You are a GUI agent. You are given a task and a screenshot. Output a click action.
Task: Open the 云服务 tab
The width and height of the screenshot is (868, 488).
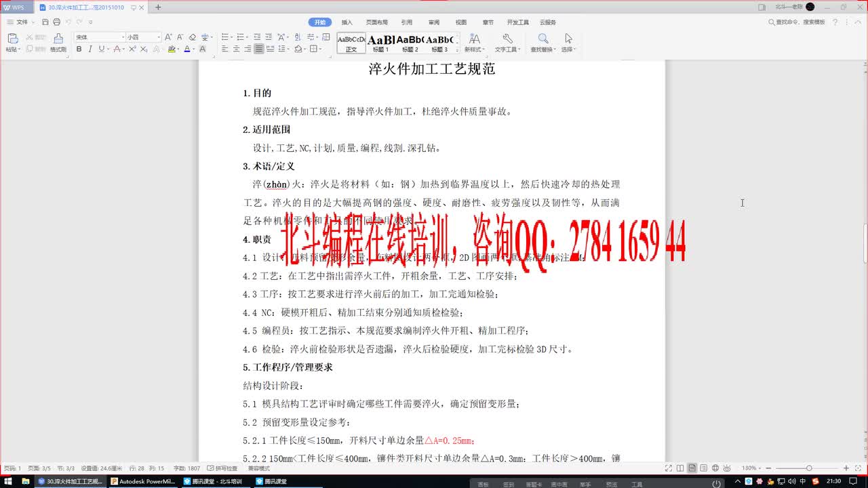click(x=548, y=22)
